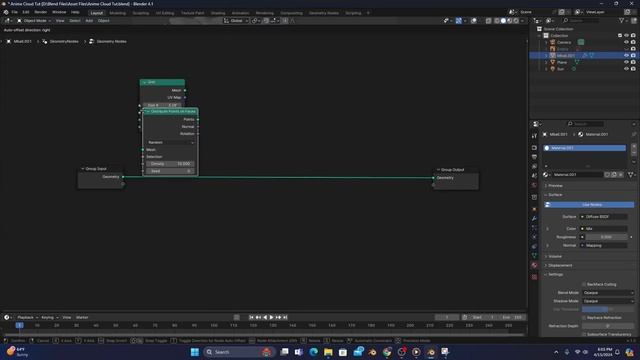The height and width of the screenshot is (360, 640).
Task: Open the Scene properties tab
Action: coord(534,176)
